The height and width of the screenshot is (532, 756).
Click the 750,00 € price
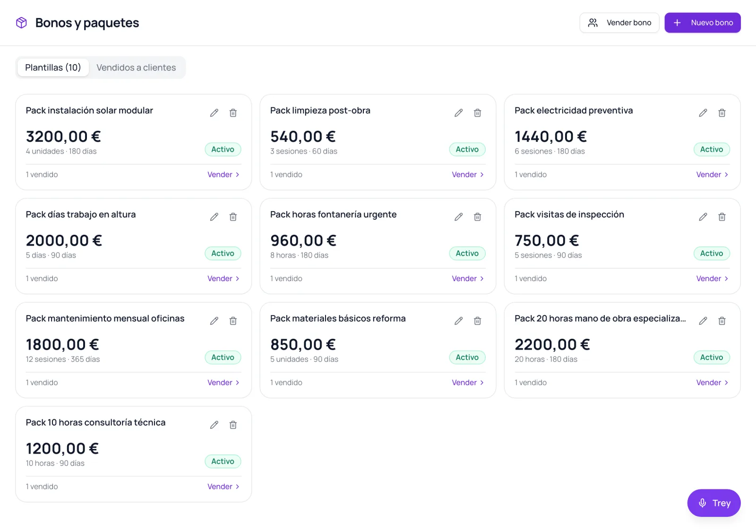click(547, 240)
